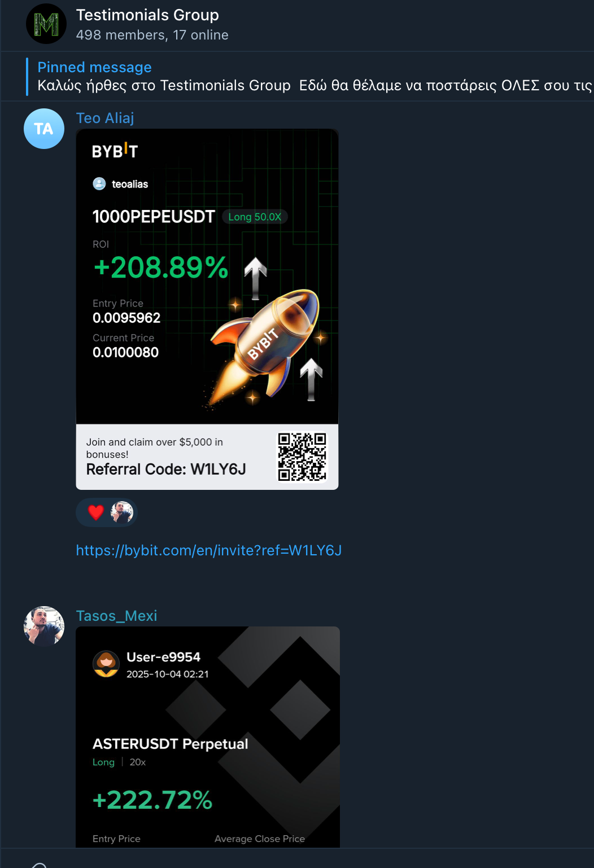Click the User-e9954 avatar in Binance card
This screenshot has height=868, width=594.
106,664
